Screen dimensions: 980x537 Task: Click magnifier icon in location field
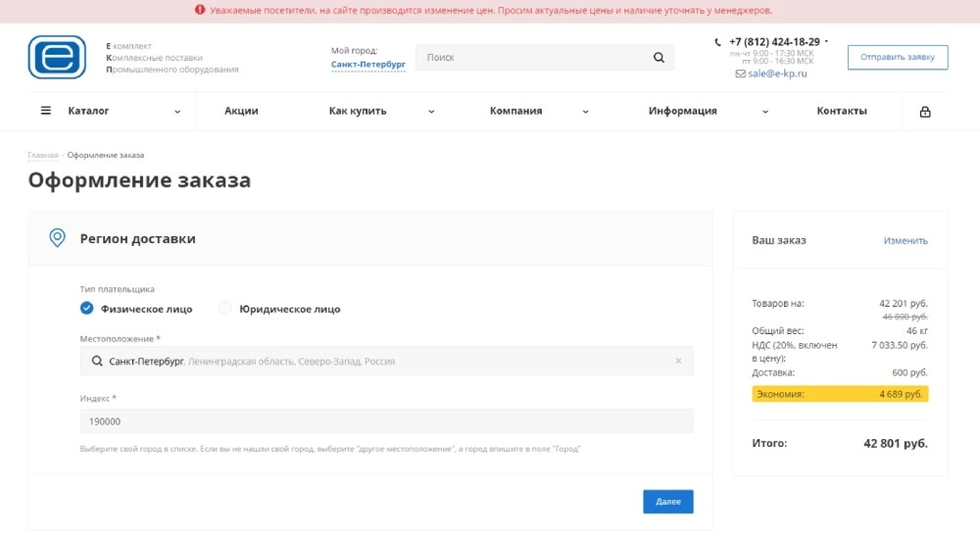97,362
